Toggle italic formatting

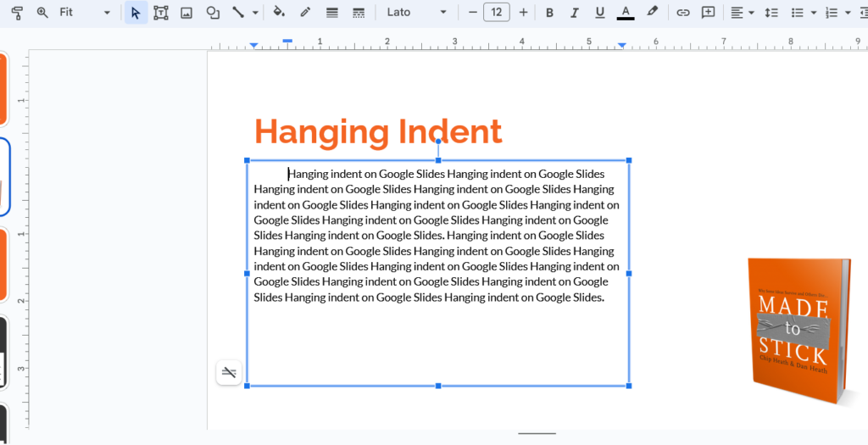coord(575,13)
